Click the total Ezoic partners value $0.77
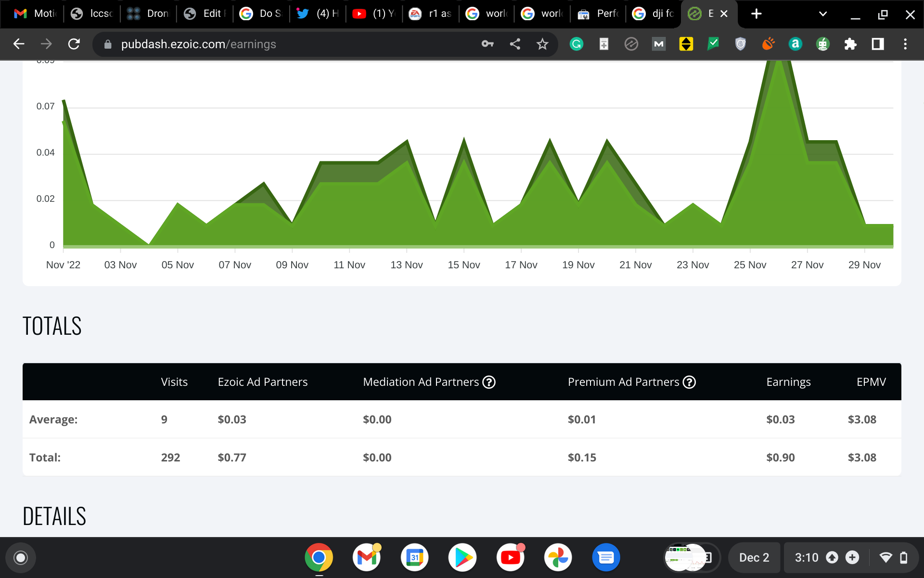The height and width of the screenshot is (578, 924). click(x=232, y=458)
